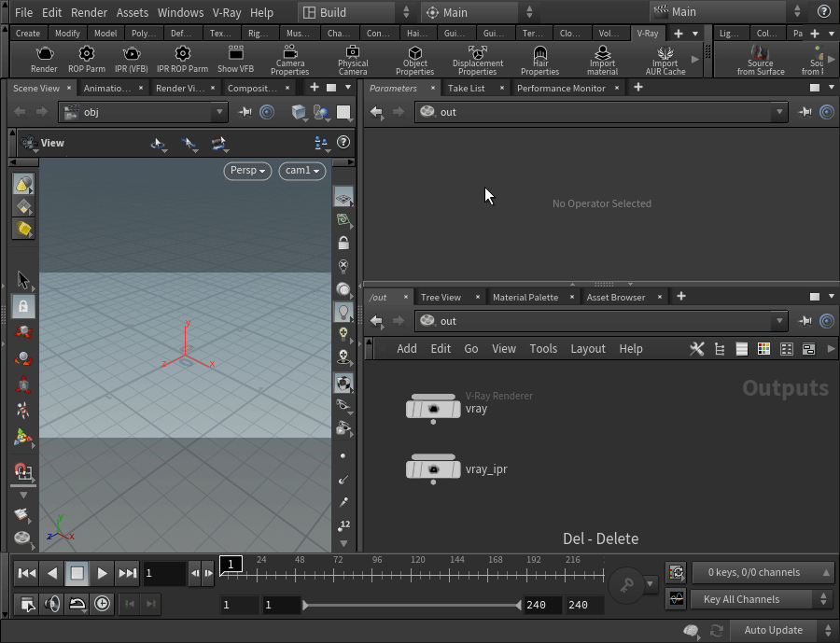840x643 pixels.
Task: Click the Source from Surface tool
Action: coord(761,60)
